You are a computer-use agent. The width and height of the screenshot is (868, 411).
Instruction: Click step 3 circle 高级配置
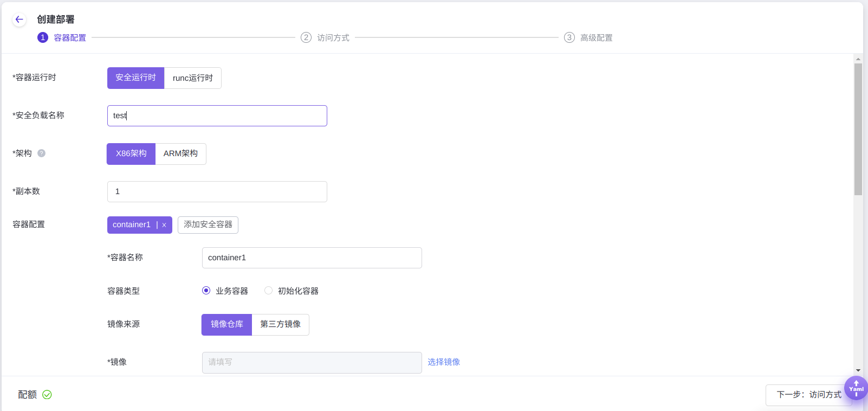click(x=569, y=37)
